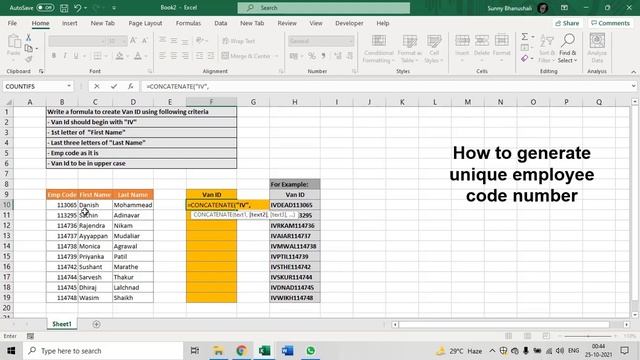Toggle Italic formatting
Viewport: 640px width, 360px height.
coord(64,56)
